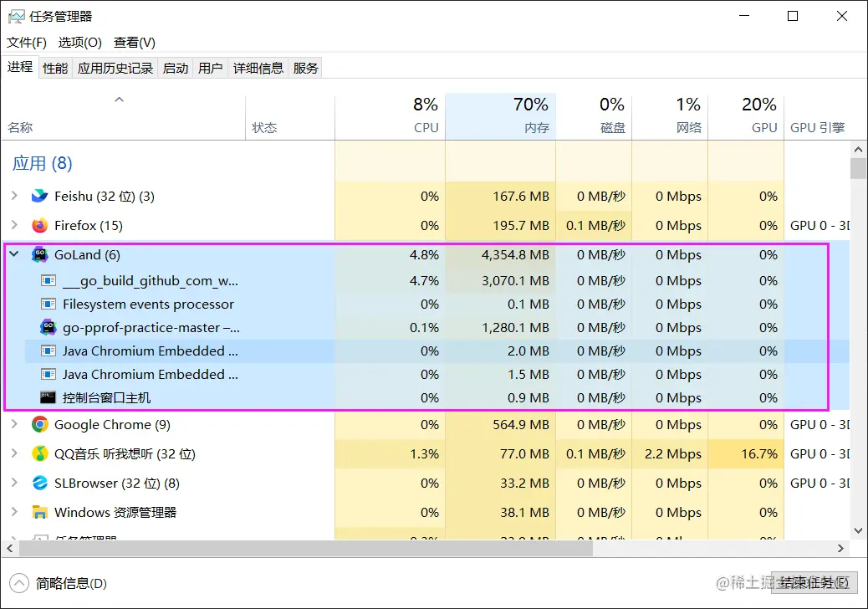Toggle 简略信息 fewer details view
Screen dimensions: 868x609
pyautogui.click(x=60, y=584)
